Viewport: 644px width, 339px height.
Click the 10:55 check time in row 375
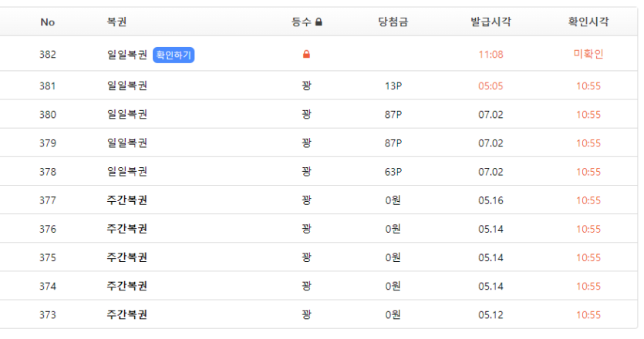588,258
